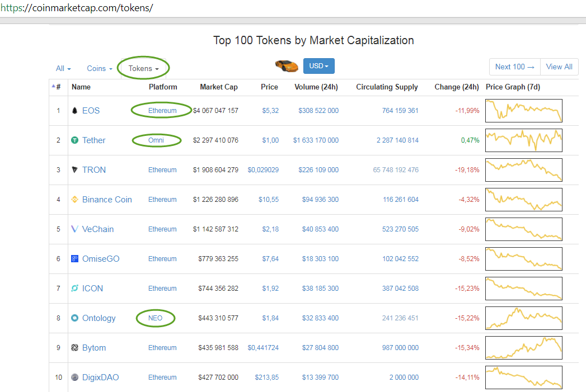The width and height of the screenshot is (586, 392).
Task: Open the DigixDAO token name link
Action: click(x=100, y=377)
